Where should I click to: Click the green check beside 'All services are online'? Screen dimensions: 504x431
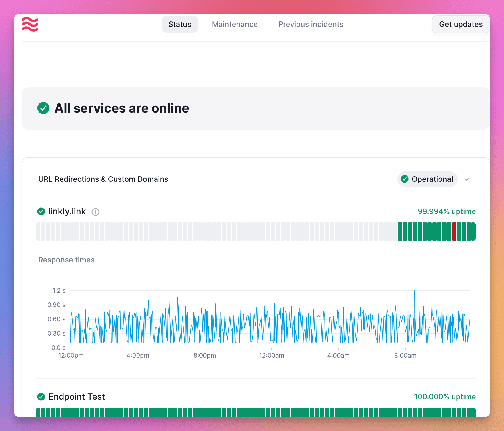pos(43,108)
